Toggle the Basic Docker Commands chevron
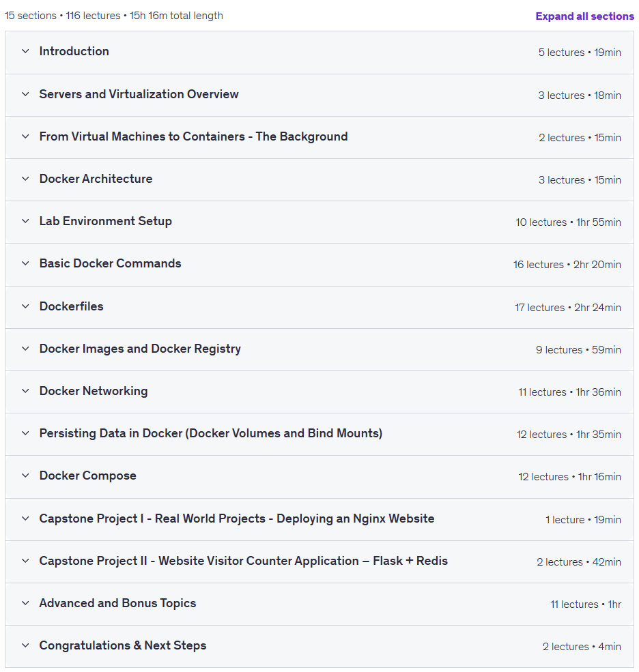The height and width of the screenshot is (672, 639). (x=26, y=263)
